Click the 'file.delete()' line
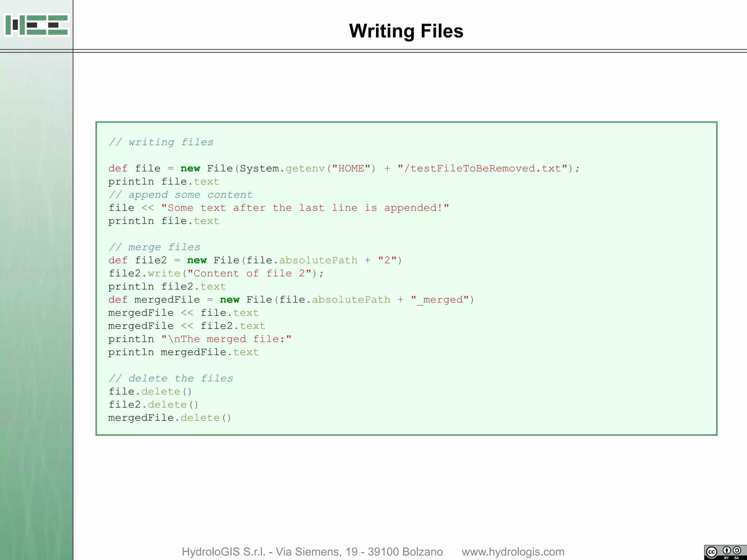This screenshot has width=747, height=560. click(150, 392)
